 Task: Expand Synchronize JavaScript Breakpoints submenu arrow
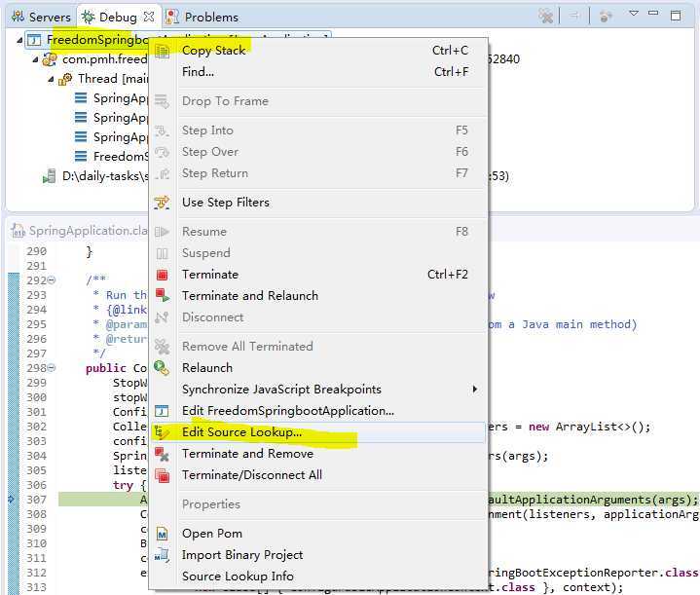(x=474, y=390)
